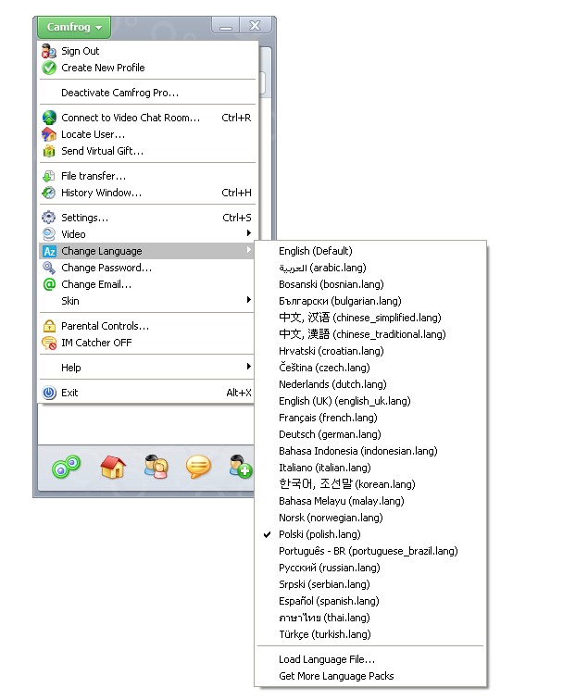Expand the Change Language submenu arrow
The width and height of the screenshot is (588, 700).
[x=249, y=250]
